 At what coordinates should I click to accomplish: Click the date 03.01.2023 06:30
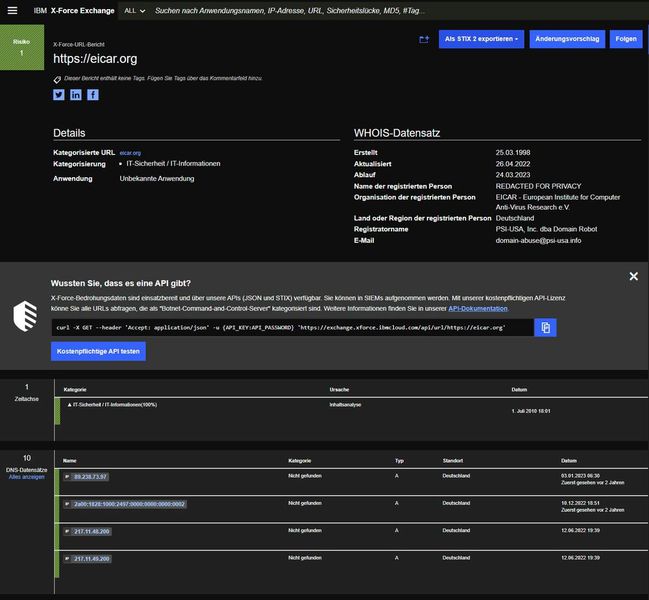click(580, 476)
